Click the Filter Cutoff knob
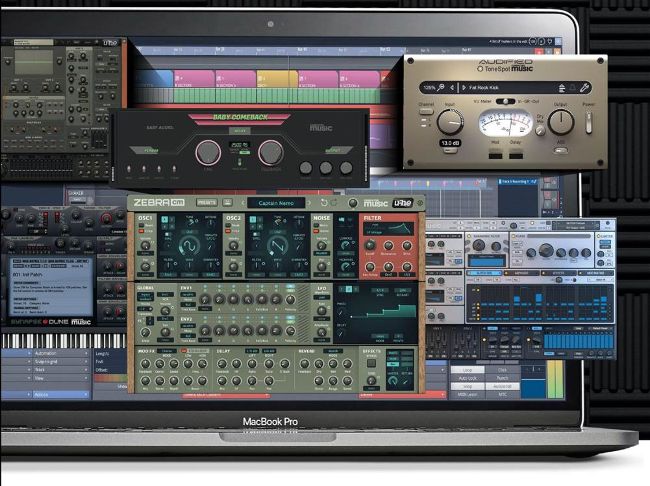This screenshot has height=486, width=650. pyautogui.click(x=369, y=245)
